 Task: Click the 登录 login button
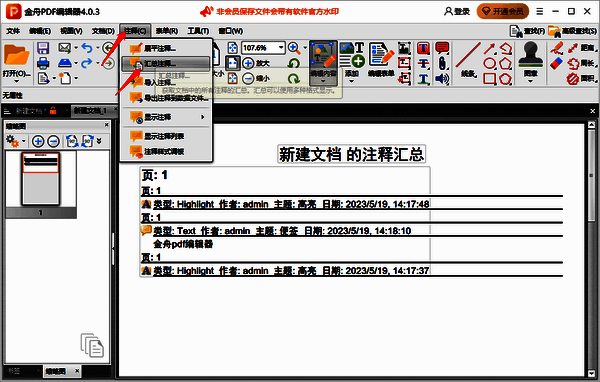coord(457,11)
